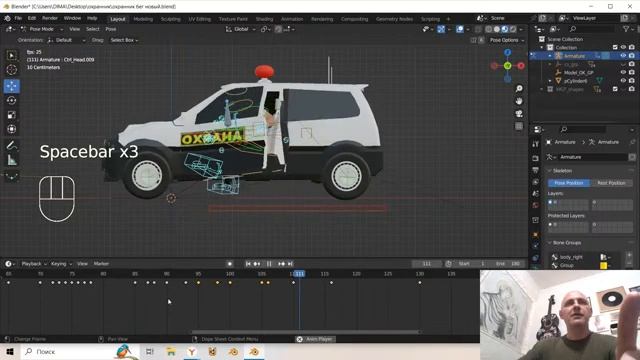Select the Measure tool

pos(11,160)
